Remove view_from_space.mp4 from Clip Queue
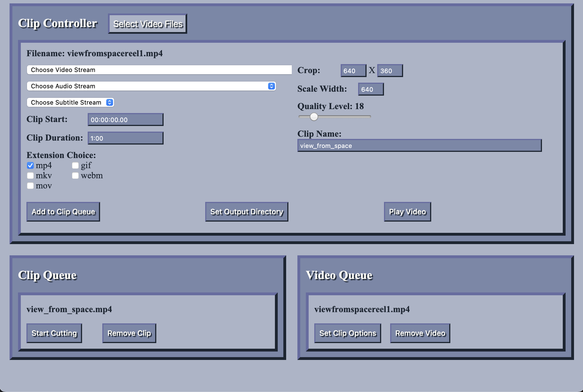The width and height of the screenshot is (583, 392). [129, 333]
